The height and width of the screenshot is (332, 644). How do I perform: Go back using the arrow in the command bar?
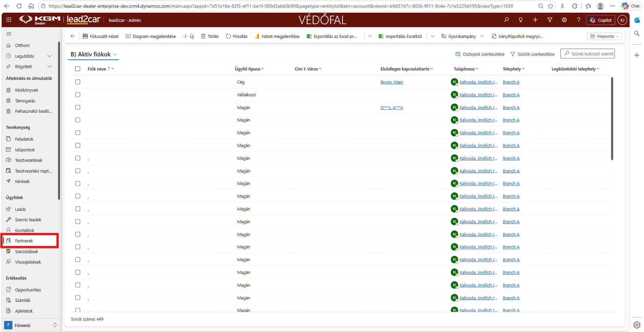72,36
